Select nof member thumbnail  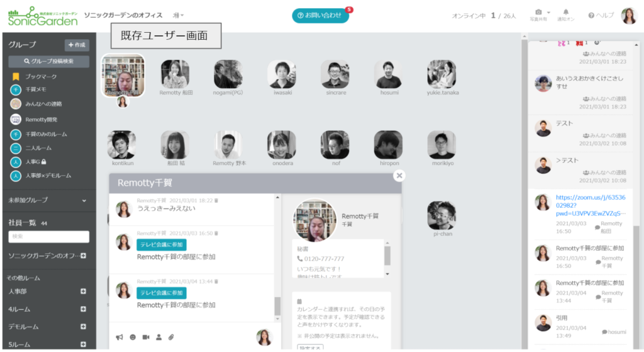[x=336, y=145]
